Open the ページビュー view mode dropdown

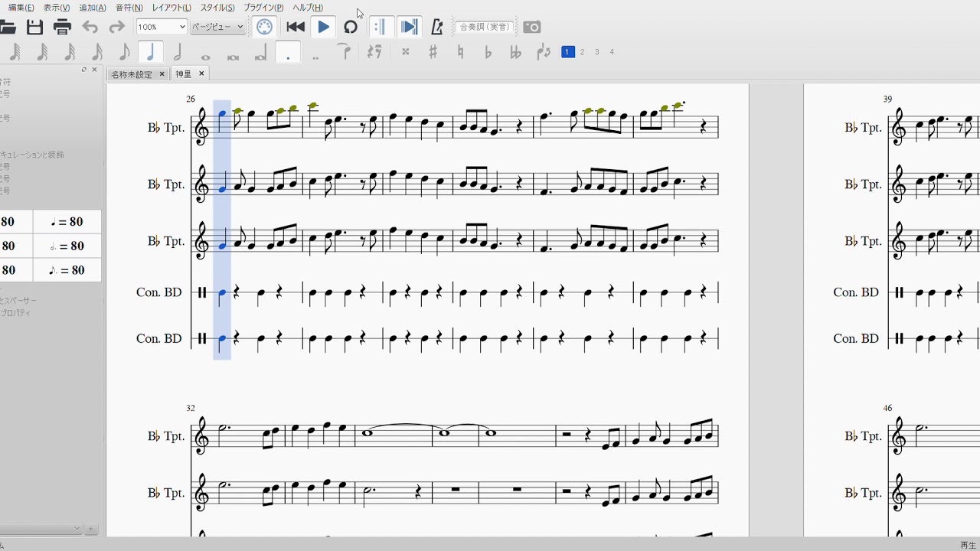coord(217,27)
